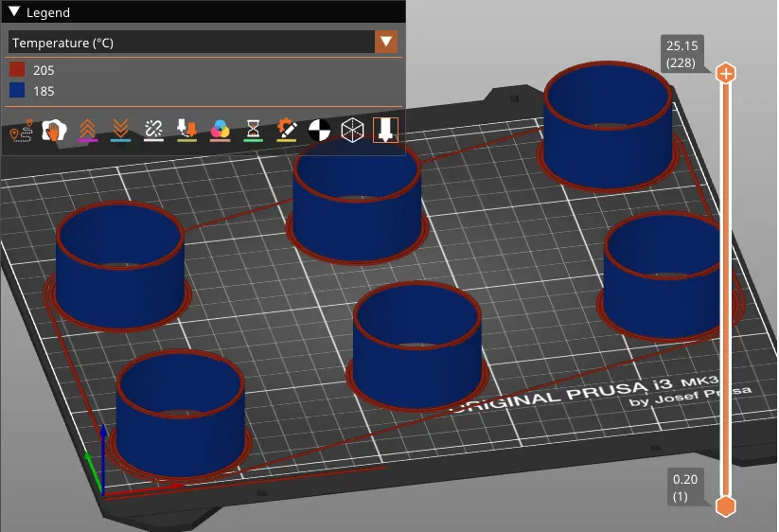Click the top layer slider thumb with plus

[x=726, y=74]
